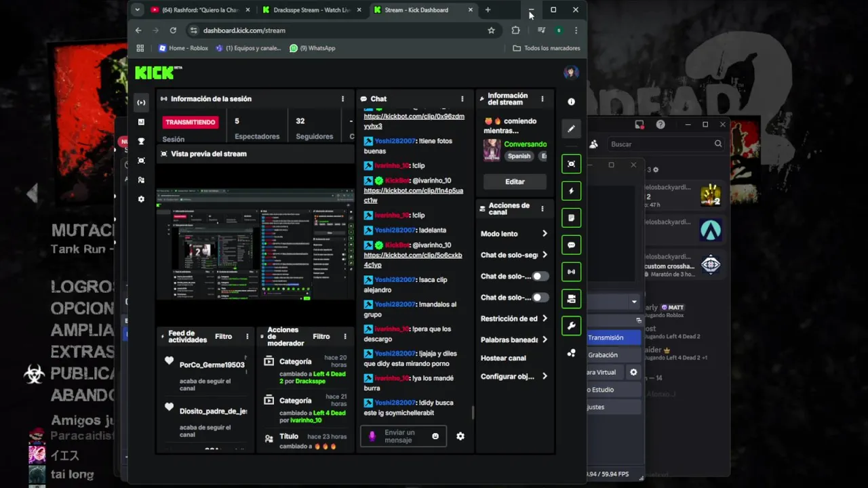Click the stream preview thumbnail

click(x=255, y=245)
